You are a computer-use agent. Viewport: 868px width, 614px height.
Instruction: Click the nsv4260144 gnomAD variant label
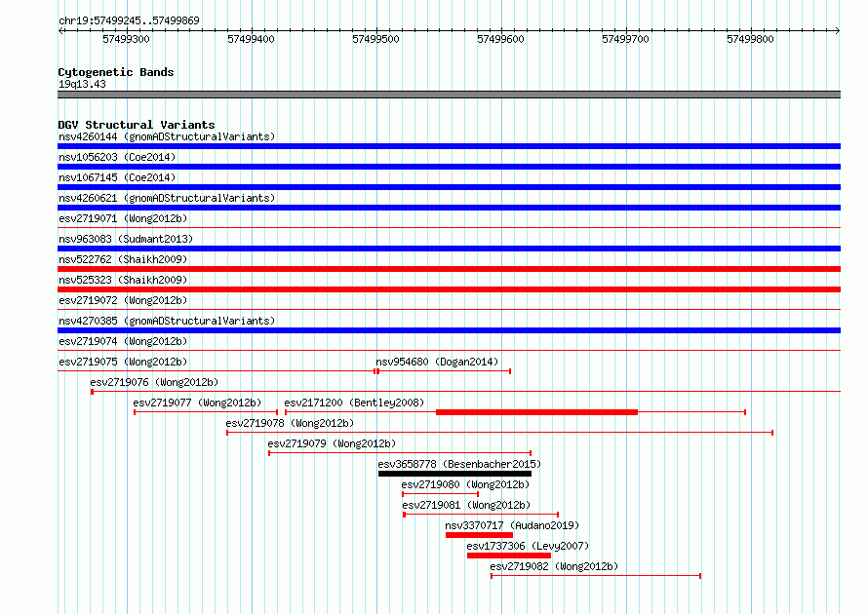coord(167,136)
